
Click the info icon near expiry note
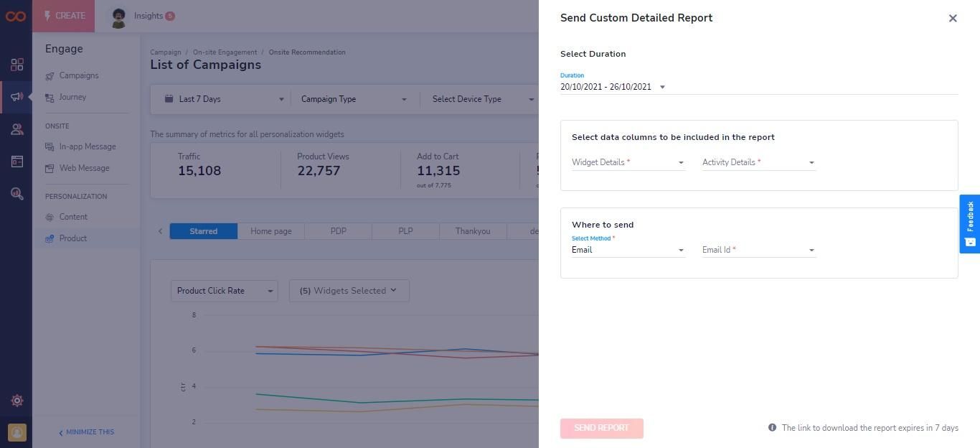772,427
